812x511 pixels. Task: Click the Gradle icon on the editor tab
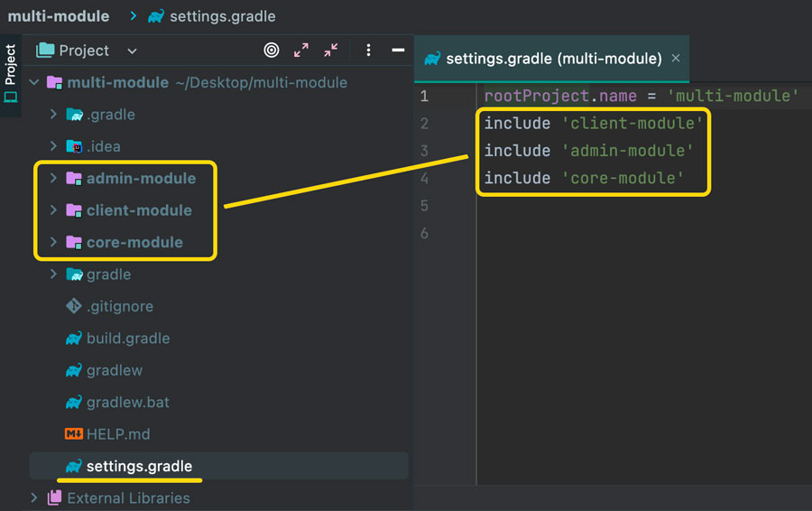(432, 59)
